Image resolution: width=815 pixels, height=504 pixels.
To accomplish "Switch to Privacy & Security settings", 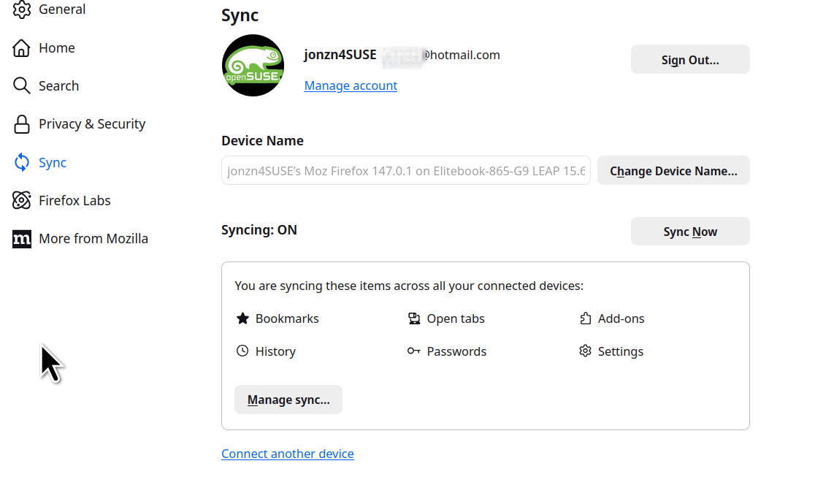I will click(92, 124).
